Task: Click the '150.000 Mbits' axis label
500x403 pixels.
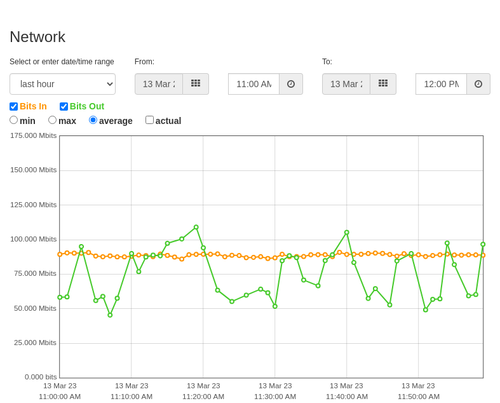Action: coord(33,170)
